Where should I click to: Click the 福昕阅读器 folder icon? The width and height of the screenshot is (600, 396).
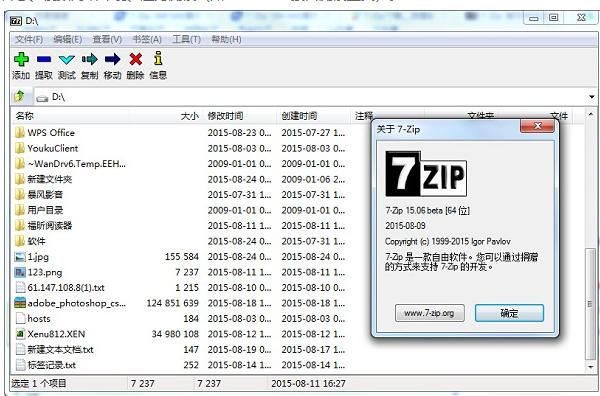coord(20,225)
